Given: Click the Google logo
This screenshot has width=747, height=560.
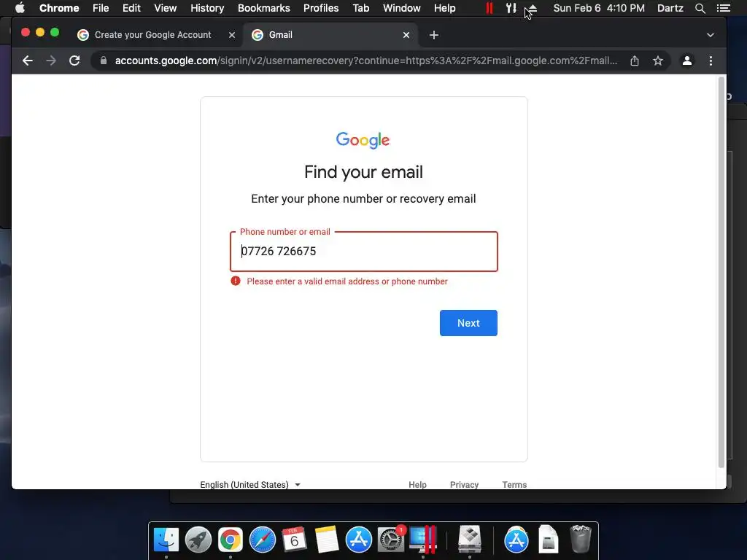Looking at the screenshot, I should pos(363,140).
